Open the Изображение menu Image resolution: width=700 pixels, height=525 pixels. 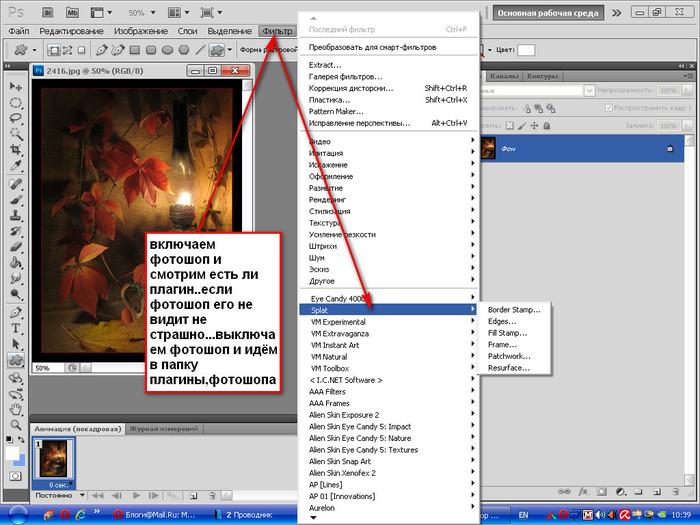(141, 31)
